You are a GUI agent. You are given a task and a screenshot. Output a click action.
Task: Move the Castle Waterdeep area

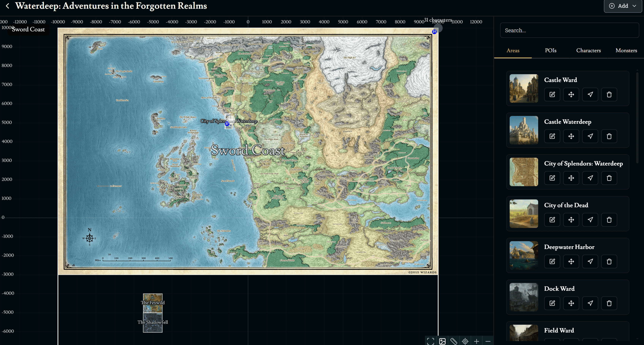(571, 136)
